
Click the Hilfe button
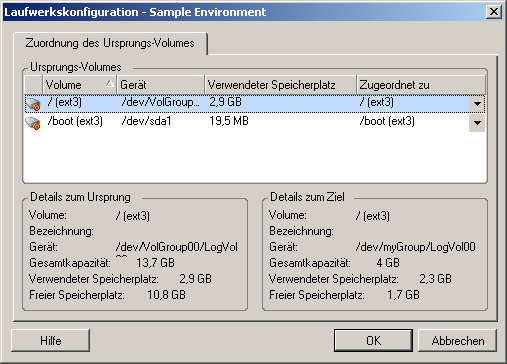(51, 341)
